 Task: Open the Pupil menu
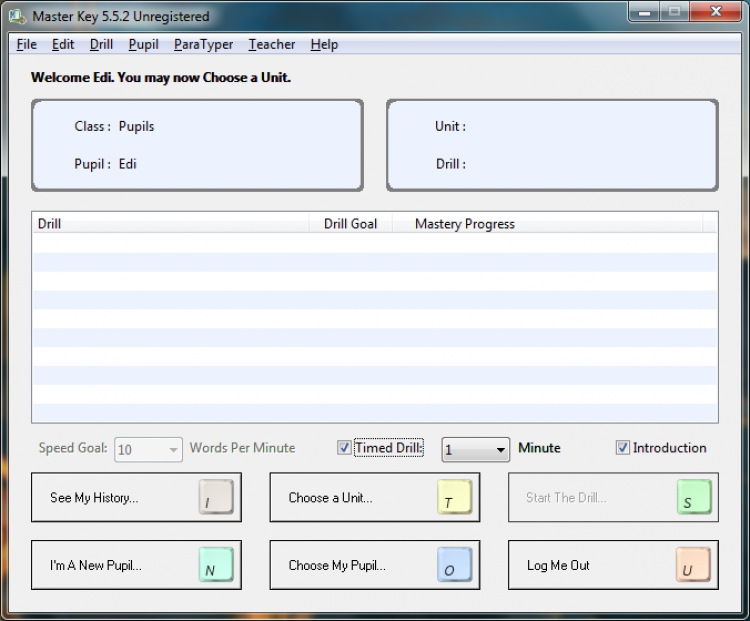[x=143, y=44]
